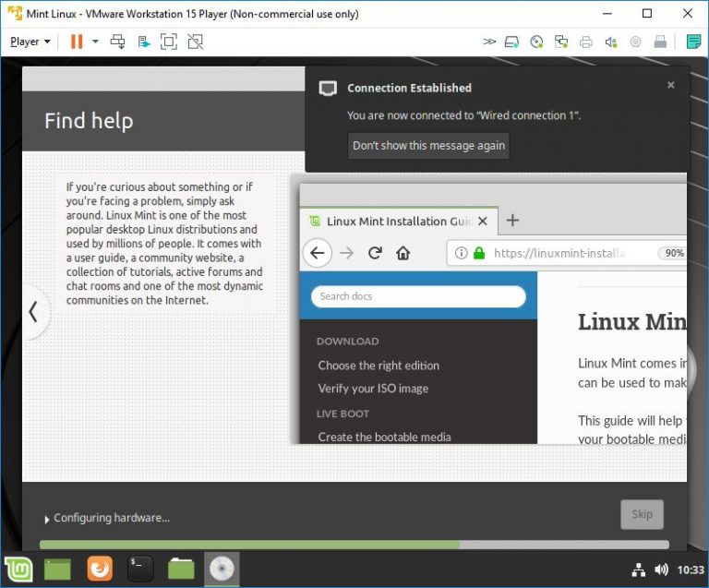Click the CD/DVD drive device icon

536,42
